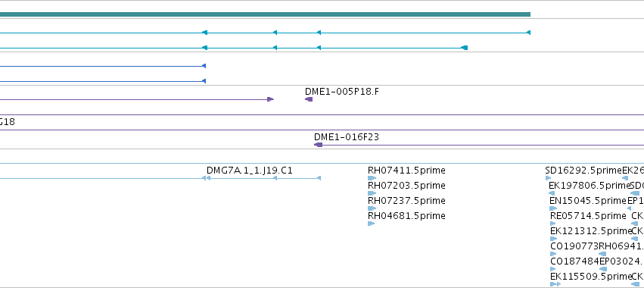644x288 pixels.
Task: Click arrow glyph below RH07203.5prime
Action: tap(372, 193)
